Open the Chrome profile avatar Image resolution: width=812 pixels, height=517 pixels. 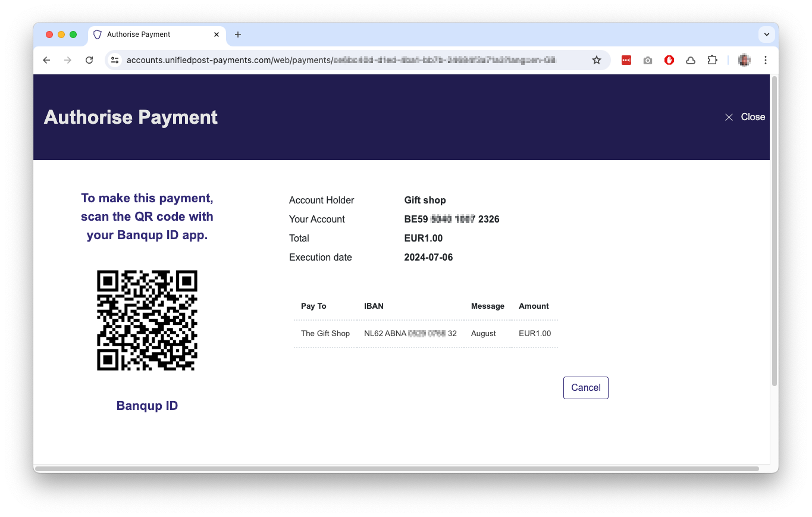click(744, 60)
